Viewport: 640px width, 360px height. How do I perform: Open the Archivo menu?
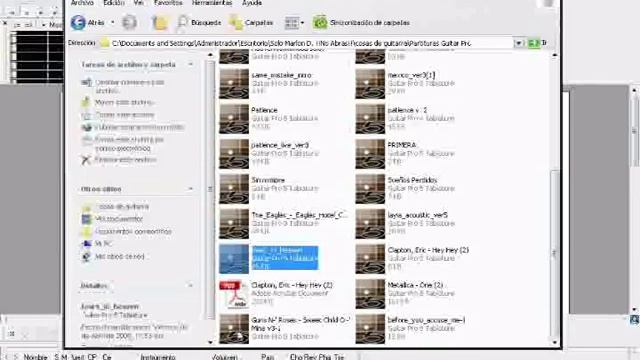[x=82, y=3]
